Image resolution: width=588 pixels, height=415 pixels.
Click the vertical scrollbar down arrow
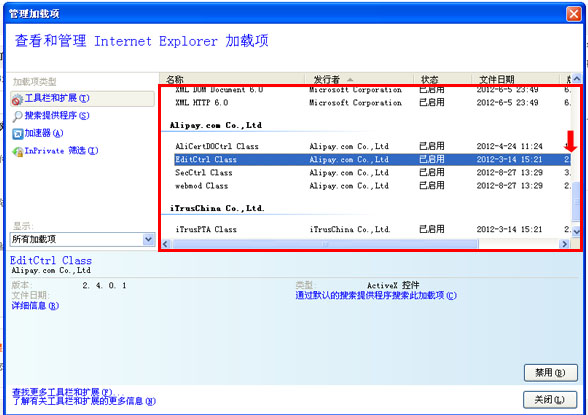tap(576, 232)
